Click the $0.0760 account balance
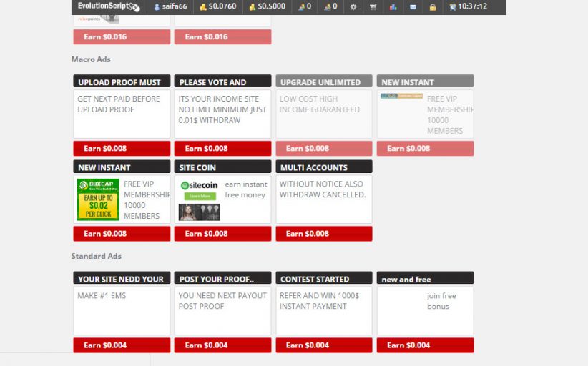This screenshot has width=588, height=366. click(218, 6)
